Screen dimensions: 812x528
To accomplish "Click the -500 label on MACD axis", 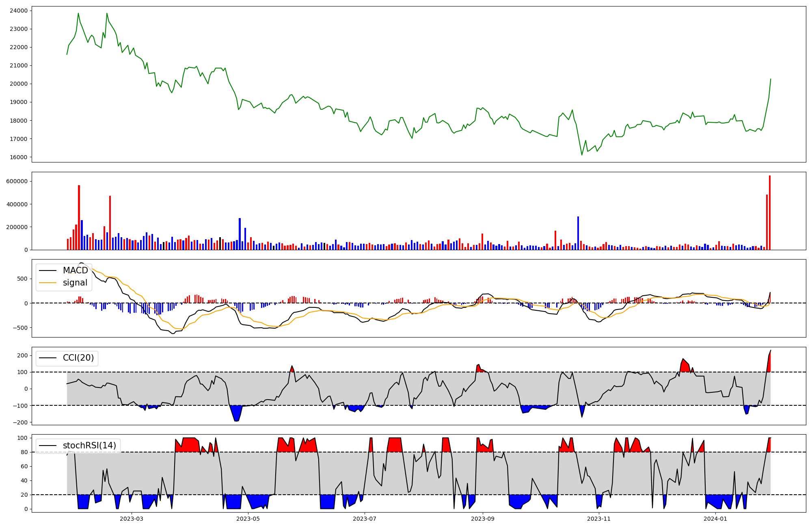I will [x=20, y=328].
